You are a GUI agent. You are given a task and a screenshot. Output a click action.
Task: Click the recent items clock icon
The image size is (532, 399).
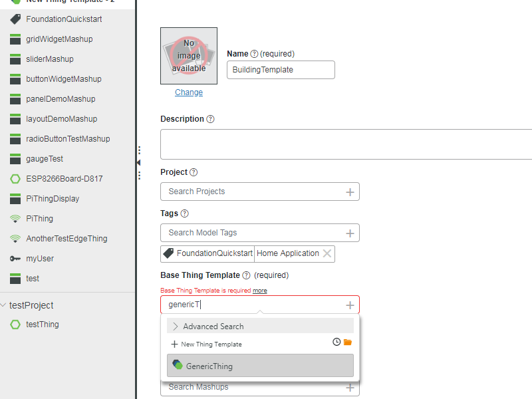click(336, 341)
